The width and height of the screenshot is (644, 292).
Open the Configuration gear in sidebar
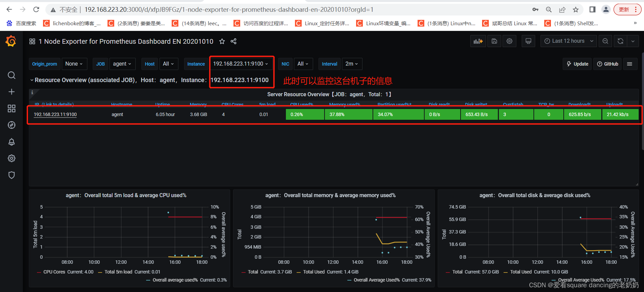click(x=11, y=158)
